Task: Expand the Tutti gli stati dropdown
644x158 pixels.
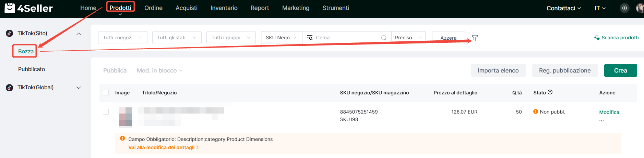Action: tap(177, 38)
